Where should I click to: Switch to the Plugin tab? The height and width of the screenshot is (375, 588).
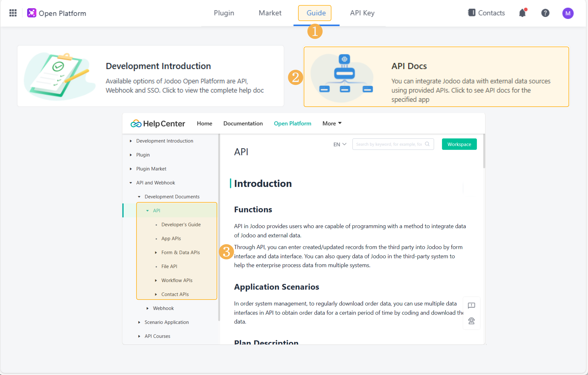tap(224, 13)
